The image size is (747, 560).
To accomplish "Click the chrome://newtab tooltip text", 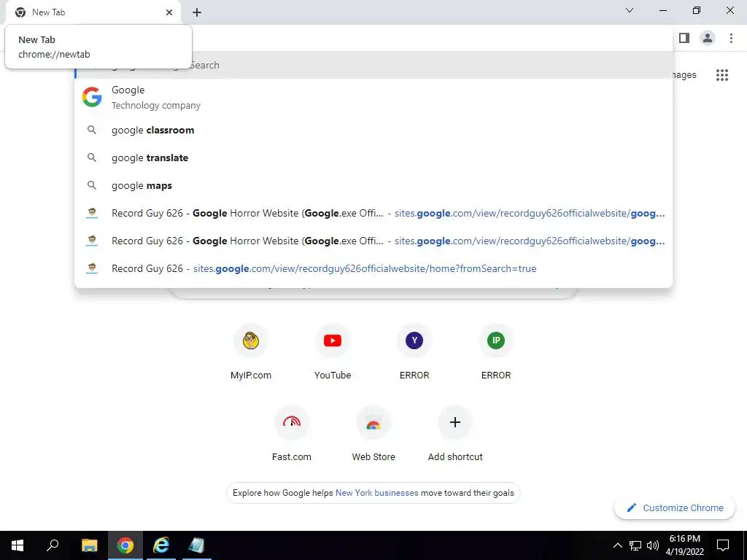I will (54, 54).
